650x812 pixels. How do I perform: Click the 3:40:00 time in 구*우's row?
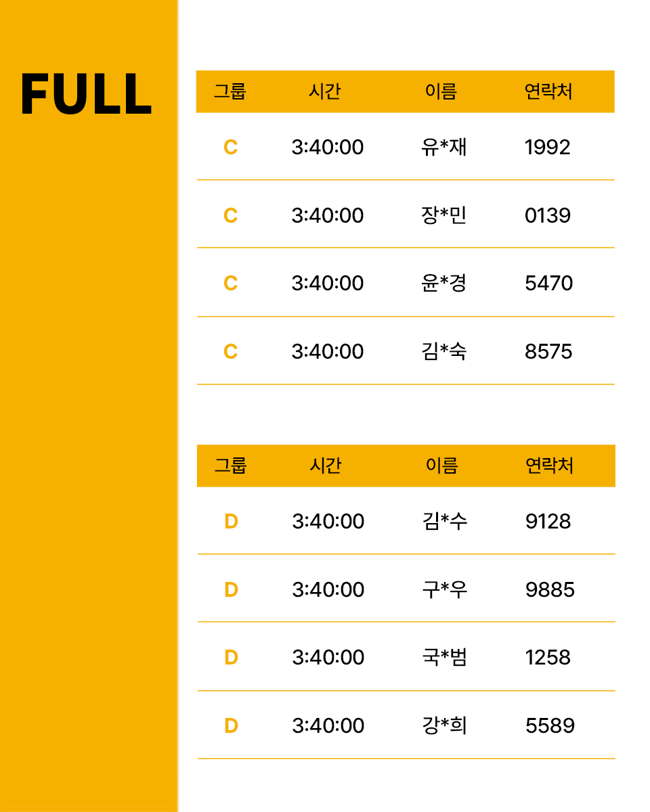pos(328,589)
